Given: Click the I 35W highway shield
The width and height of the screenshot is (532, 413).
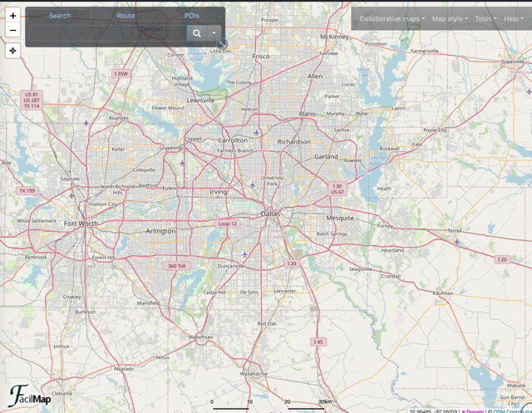Looking at the screenshot, I should click(x=121, y=74).
